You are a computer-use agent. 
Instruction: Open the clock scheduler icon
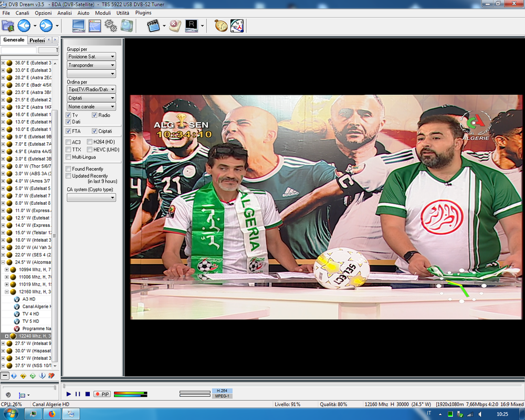237,26
